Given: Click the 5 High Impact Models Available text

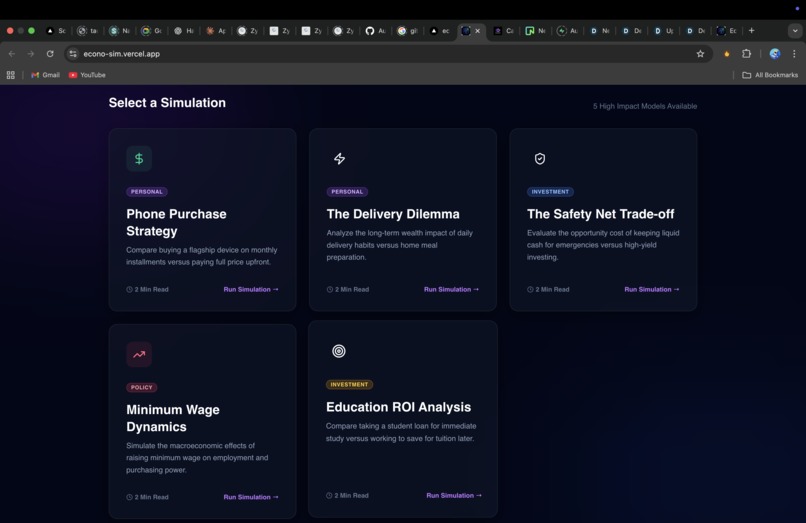Looking at the screenshot, I should [645, 106].
